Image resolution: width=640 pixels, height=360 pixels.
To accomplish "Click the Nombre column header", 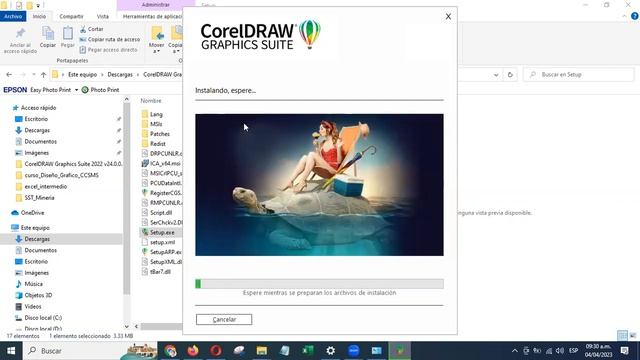I will click(151, 100).
